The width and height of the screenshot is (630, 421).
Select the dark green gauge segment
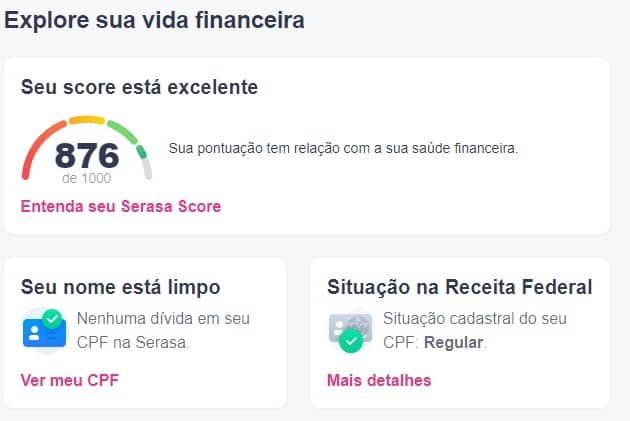141,151
